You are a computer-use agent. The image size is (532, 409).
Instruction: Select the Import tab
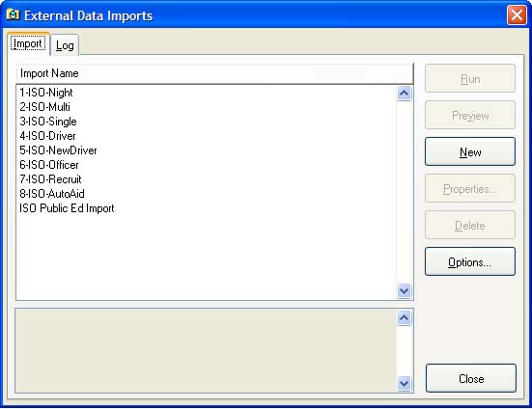tap(28, 43)
